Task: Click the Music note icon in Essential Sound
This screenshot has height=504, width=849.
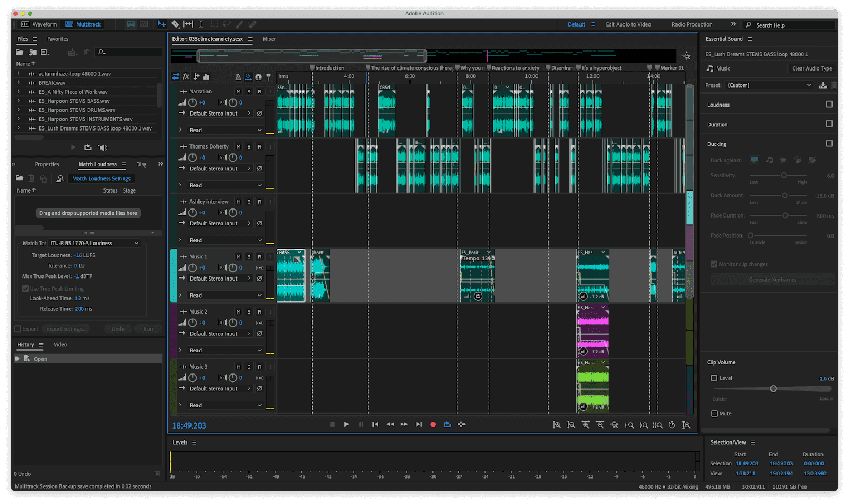Action: click(710, 68)
